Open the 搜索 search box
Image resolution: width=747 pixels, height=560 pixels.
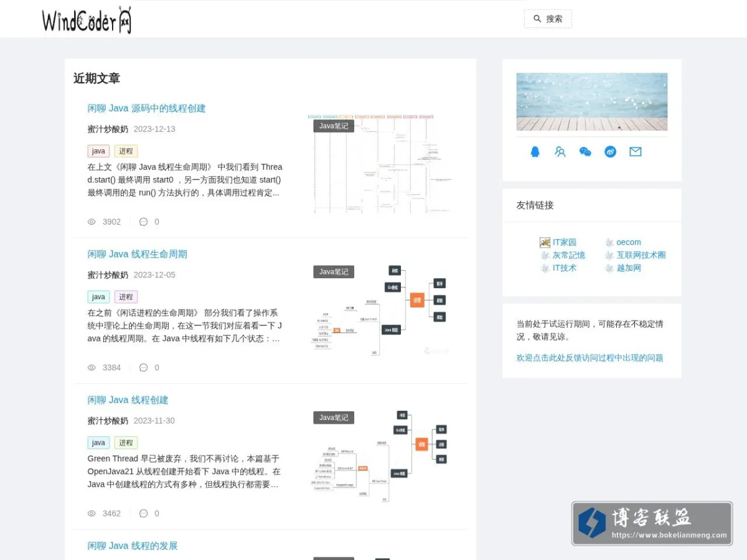[548, 19]
